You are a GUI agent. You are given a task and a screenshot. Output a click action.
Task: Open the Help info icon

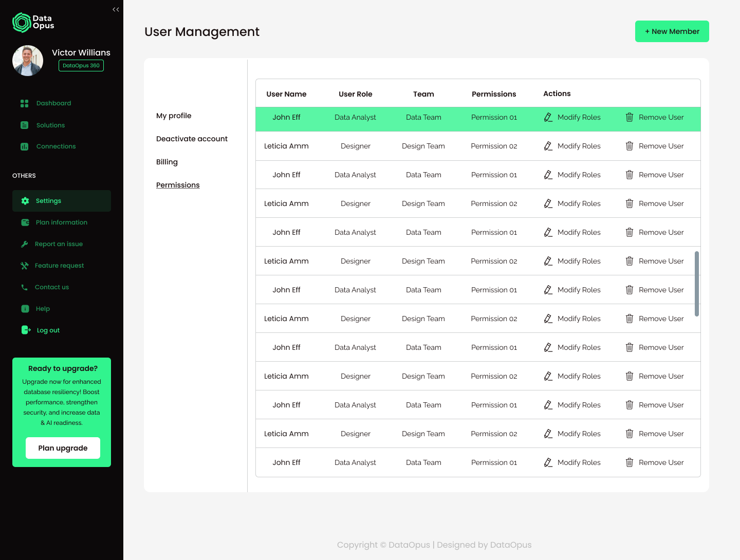(x=25, y=309)
